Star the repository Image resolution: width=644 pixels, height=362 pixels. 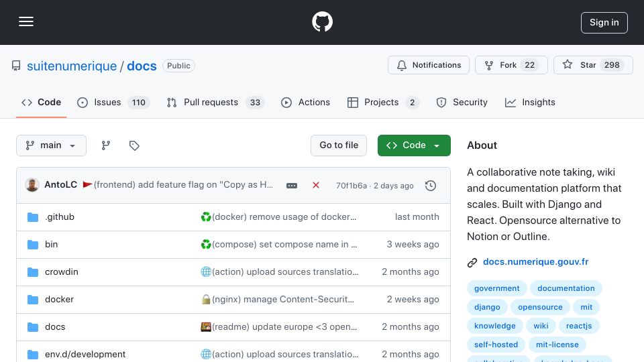coord(593,65)
